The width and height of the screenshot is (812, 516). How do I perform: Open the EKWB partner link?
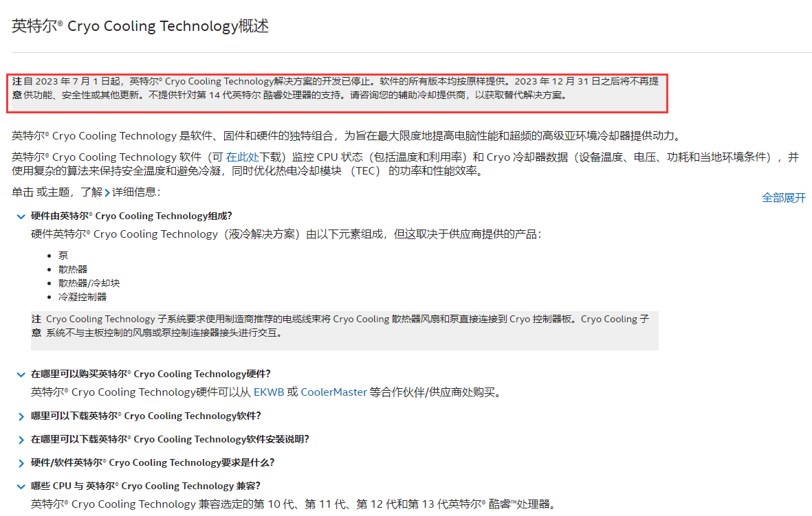click(269, 392)
